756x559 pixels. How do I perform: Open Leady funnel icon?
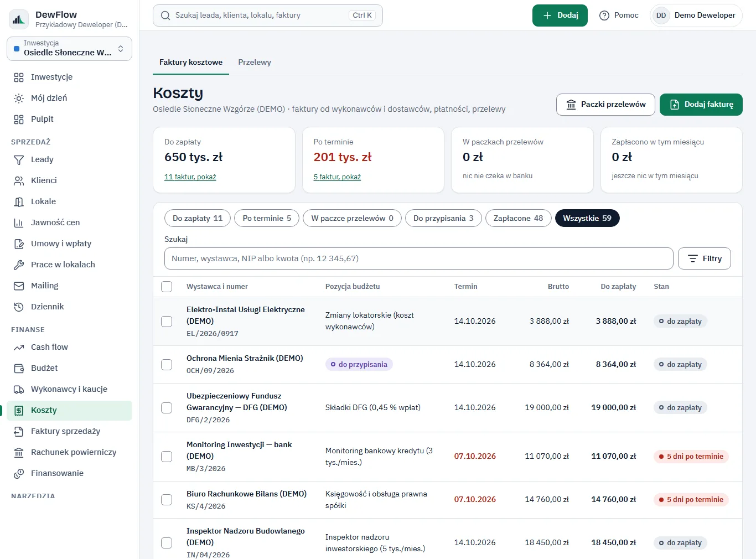pyautogui.click(x=19, y=159)
